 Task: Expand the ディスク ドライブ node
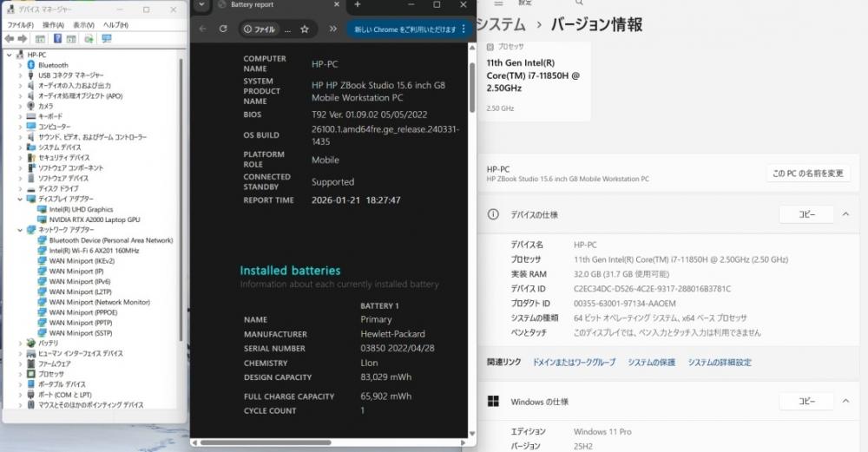[20, 188]
